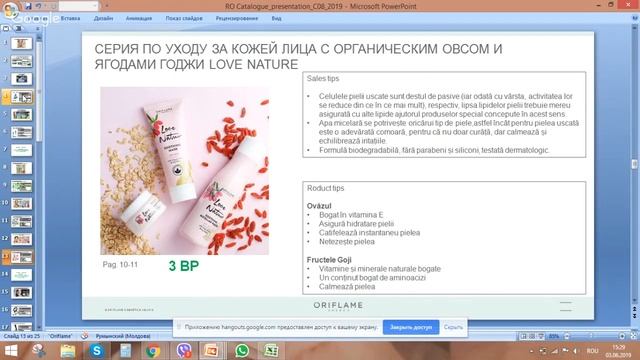Click the green '3 BP' text
Image resolution: width=640 pixels, height=360 pixels.
pos(184,266)
